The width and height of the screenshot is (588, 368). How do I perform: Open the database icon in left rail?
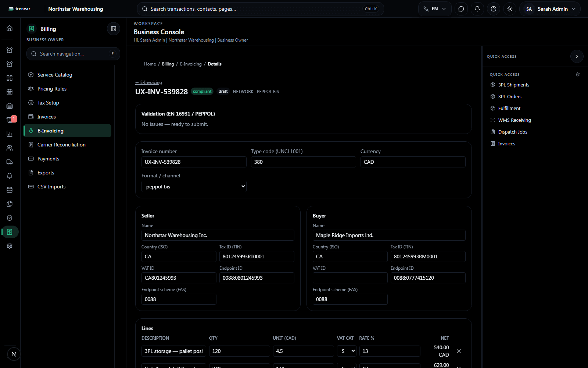[10, 190]
